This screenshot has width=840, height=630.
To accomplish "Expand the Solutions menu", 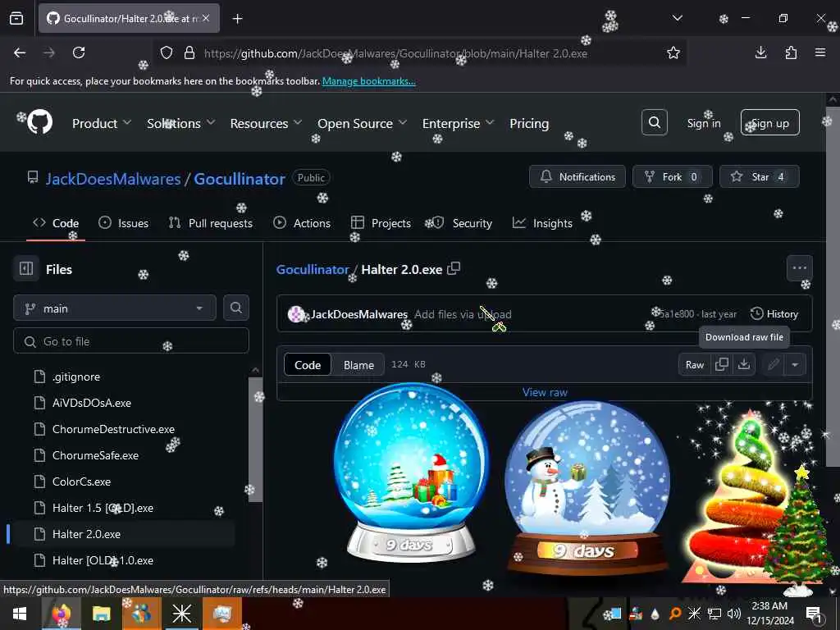I will click(181, 123).
